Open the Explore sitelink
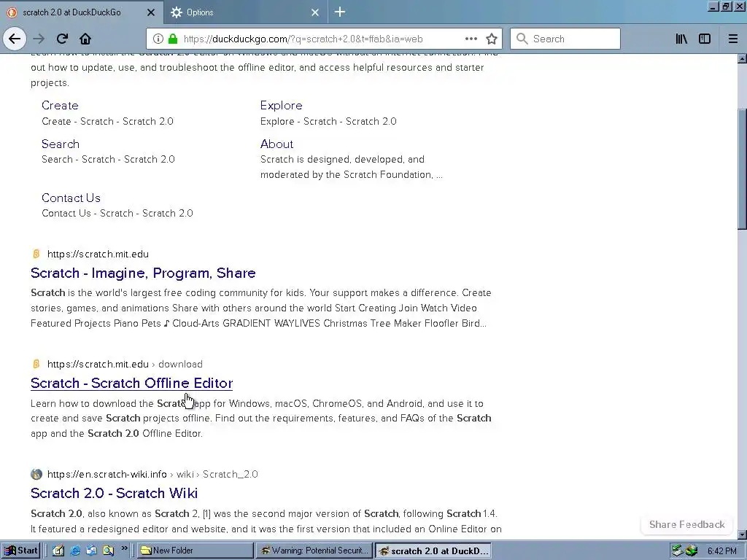The height and width of the screenshot is (560, 747). click(281, 105)
